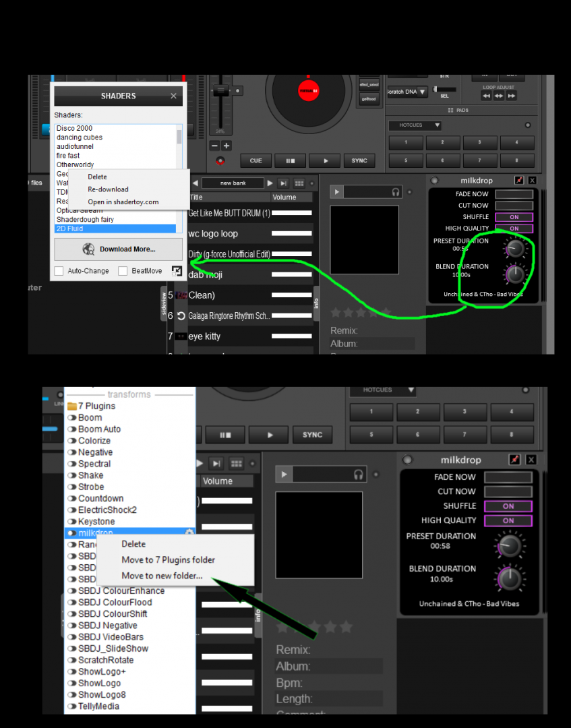571x728 pixels.
Task: Select the "dancing cubes" shader
Action: (x=80, y=138)
